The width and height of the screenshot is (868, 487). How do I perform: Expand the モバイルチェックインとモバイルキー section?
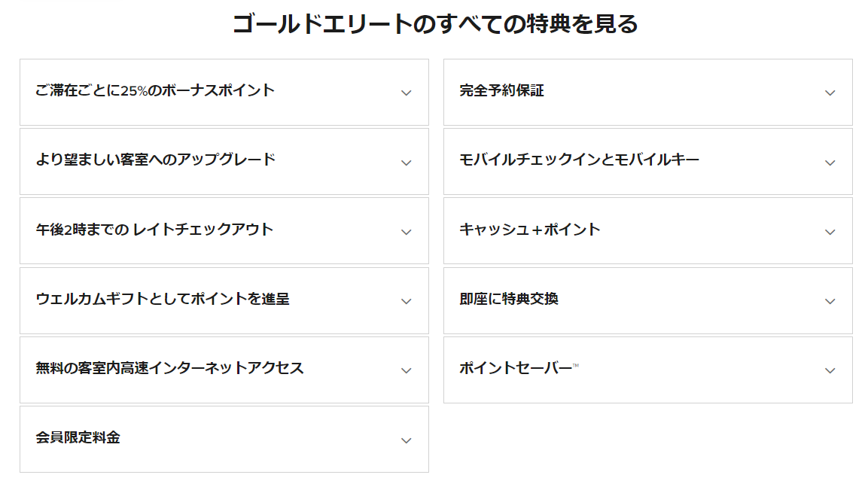click(830, 162)
